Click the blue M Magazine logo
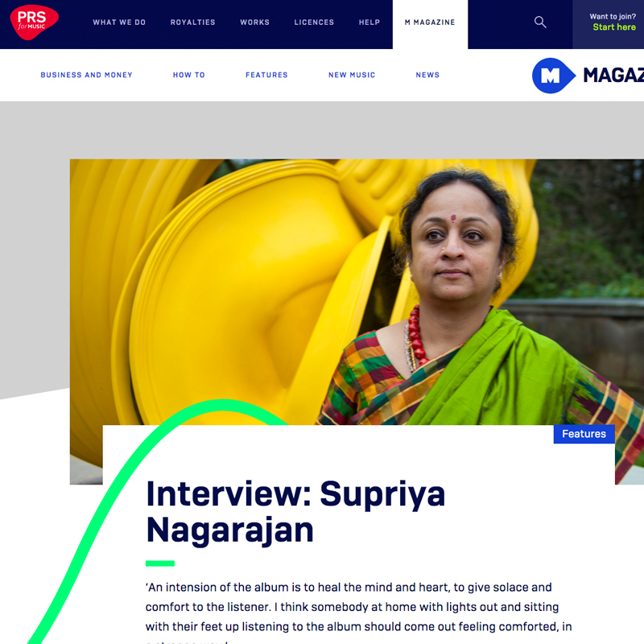Image resolution: width=644 pixels, height=644 pixels. coord(588,76)
